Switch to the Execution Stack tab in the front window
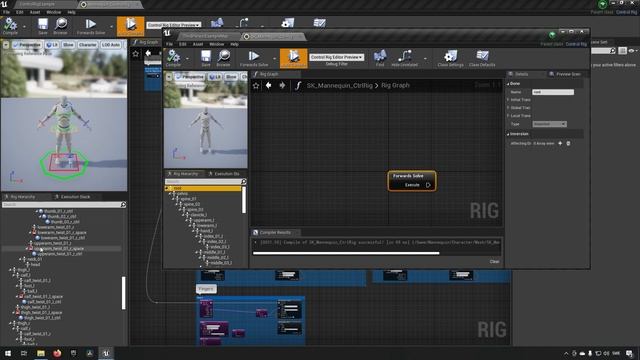This screenshot has height=360, width=640. (224, 174)
